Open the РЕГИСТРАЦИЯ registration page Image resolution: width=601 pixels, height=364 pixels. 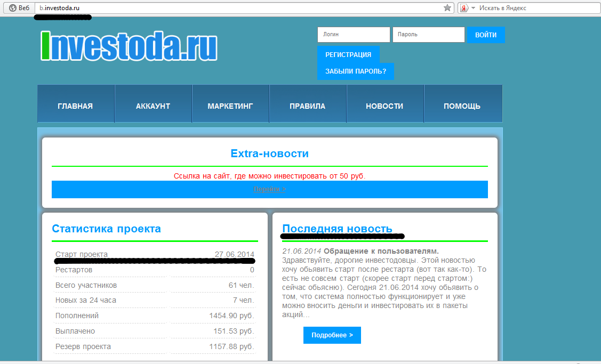tap(348, 54)
